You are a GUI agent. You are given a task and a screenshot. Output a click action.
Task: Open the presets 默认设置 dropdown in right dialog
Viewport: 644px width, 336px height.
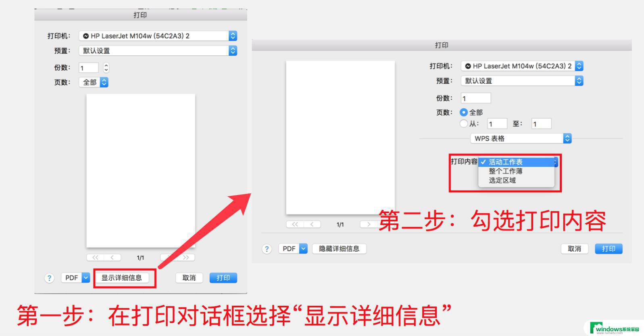(x=522, y=81)
